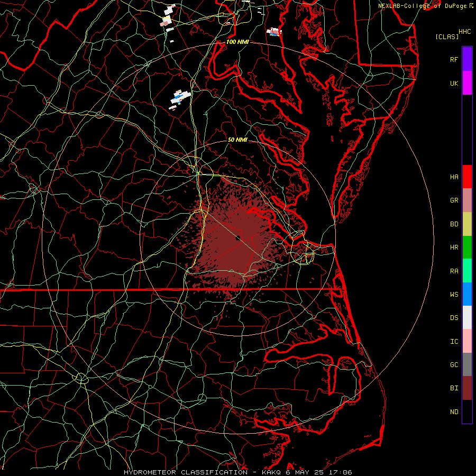The height and width of the screenshot is (476, 476).
Task: Click the BI legend label
Action: click(x=454, y=388)
